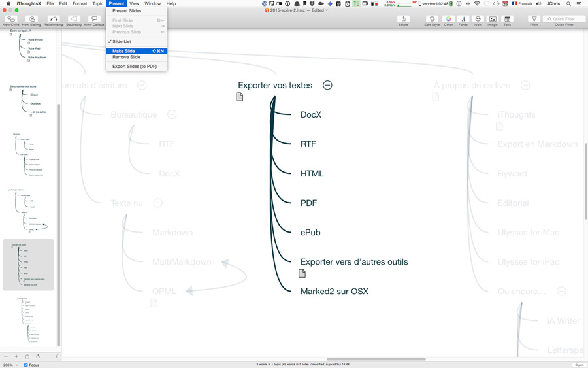Add a Boundary around topics
This screenshot has height=368, width=588.
coord(74,21)
